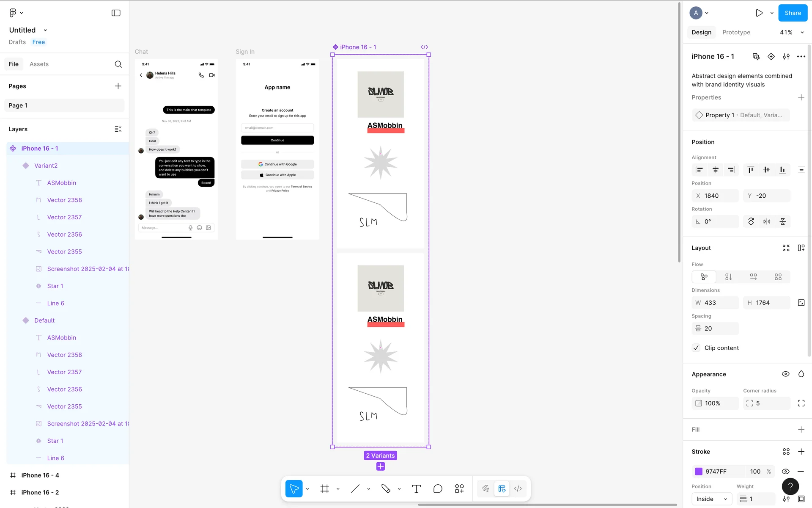This screenshot has height=508, width=812.
Task: Select the Frame tool in bottom toolbar
Action: coord(324,489)
